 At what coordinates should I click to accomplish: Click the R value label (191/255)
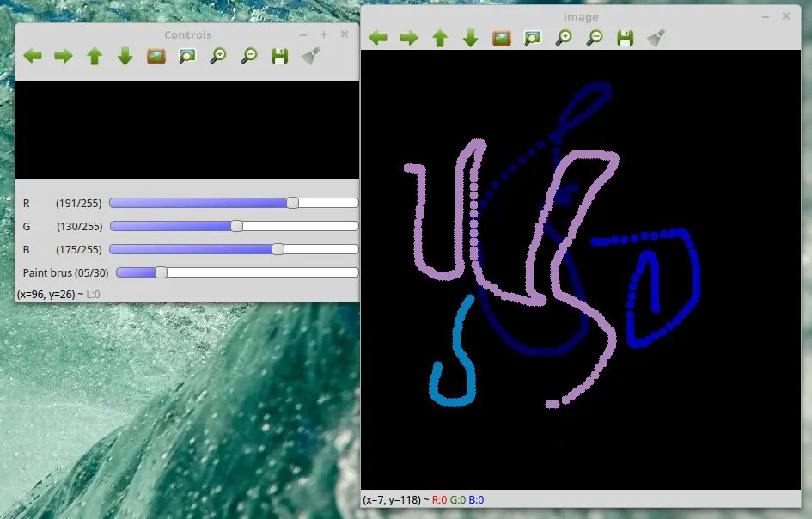point(79,203)
